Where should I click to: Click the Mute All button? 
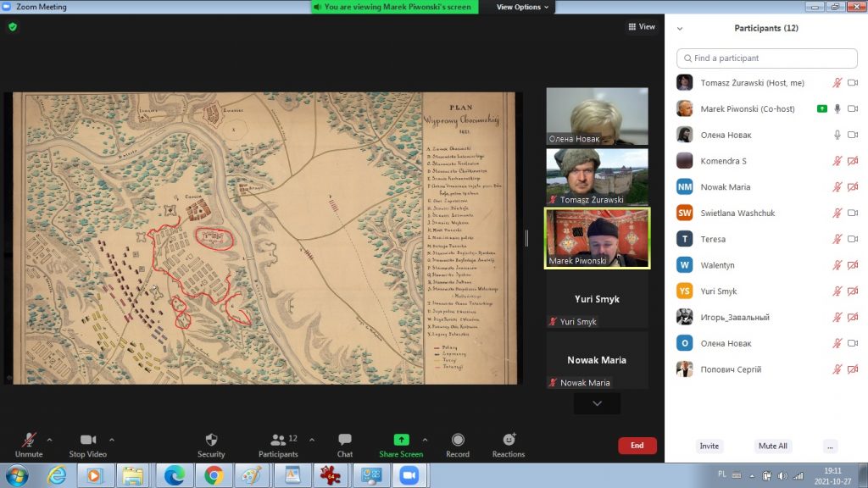772,446
